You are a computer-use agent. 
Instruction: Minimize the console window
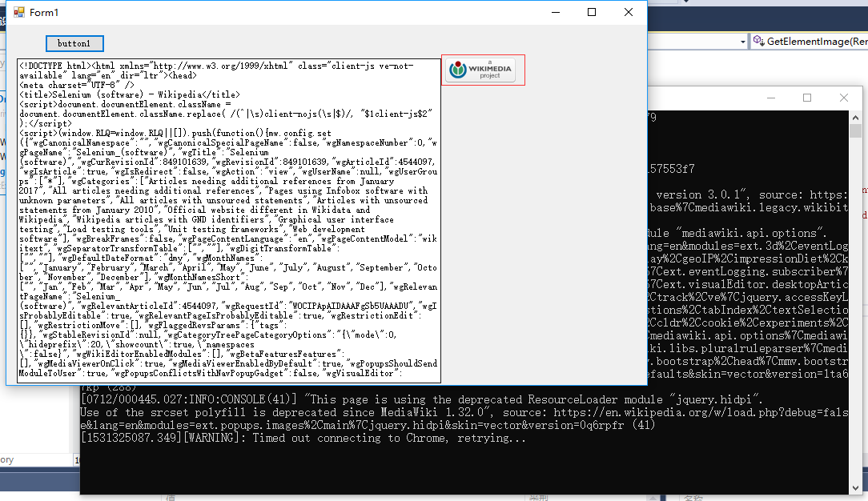770,98
